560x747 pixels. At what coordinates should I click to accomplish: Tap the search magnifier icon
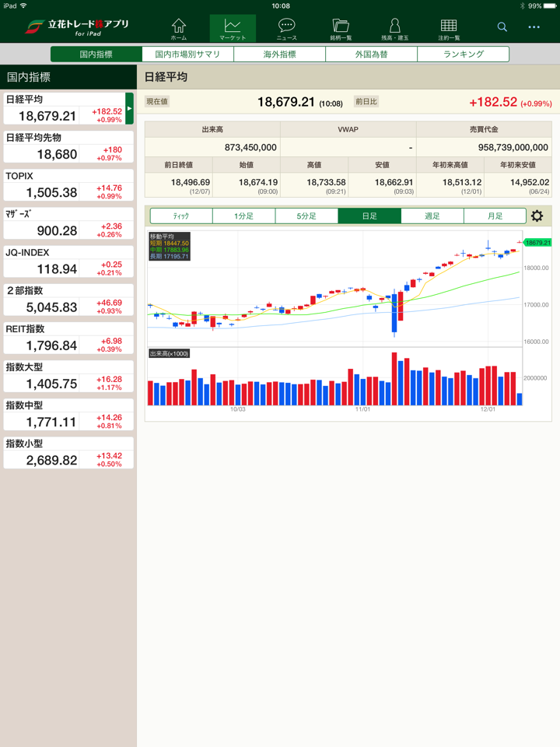(x=502, y=27)
